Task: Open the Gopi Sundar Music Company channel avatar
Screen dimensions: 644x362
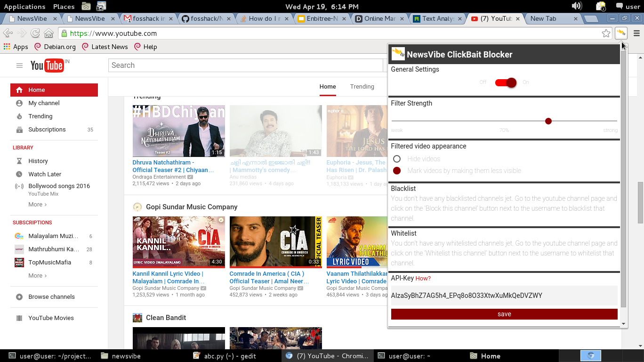Action: coord(137,207)
